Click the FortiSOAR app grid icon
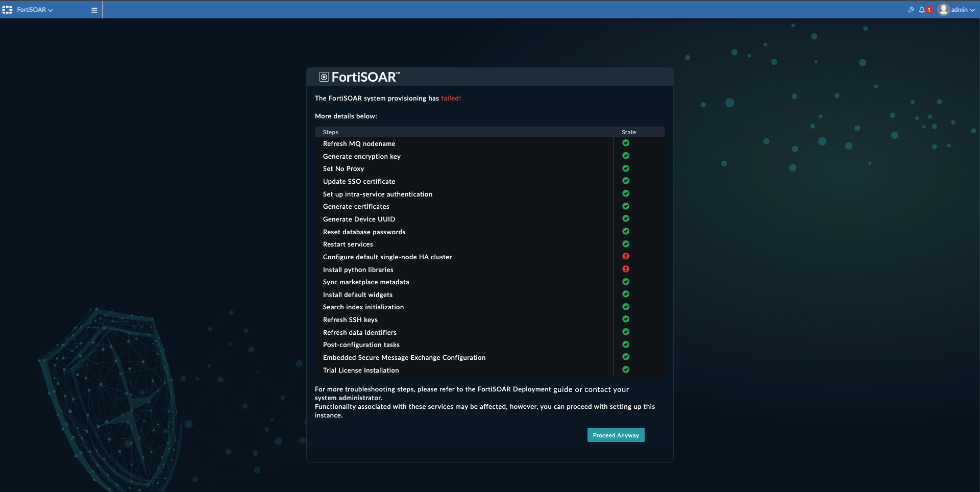Screen dimensions: 980x492 click(7, 10)
